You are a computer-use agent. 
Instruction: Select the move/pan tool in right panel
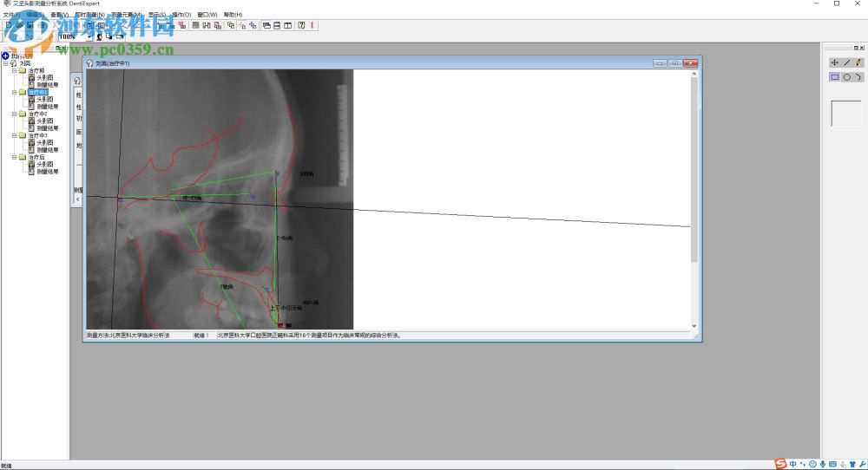tap(835, 62)
